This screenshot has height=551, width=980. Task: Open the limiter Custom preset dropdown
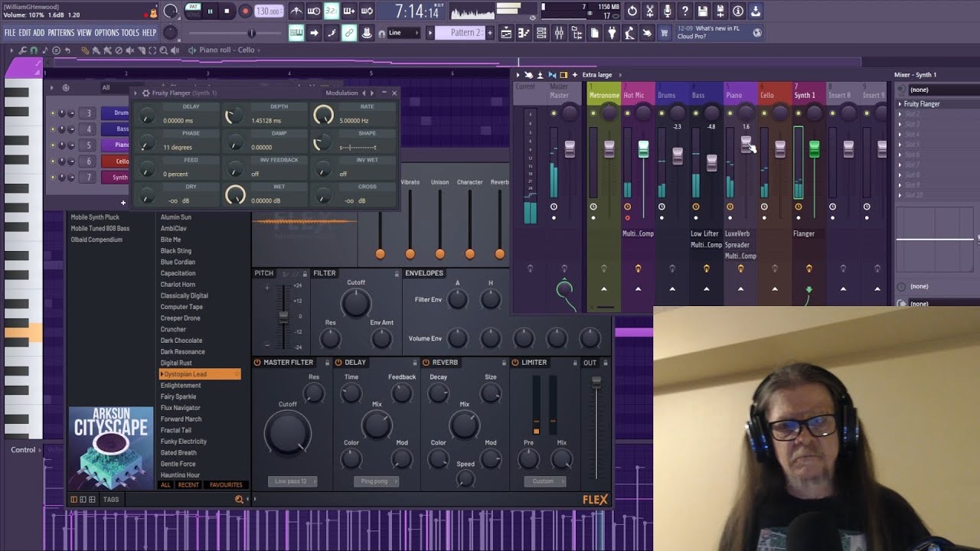(545, 481)
